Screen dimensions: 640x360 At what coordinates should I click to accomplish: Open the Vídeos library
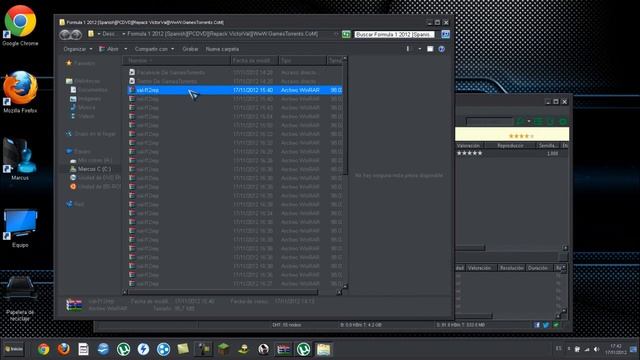[82, 116]
